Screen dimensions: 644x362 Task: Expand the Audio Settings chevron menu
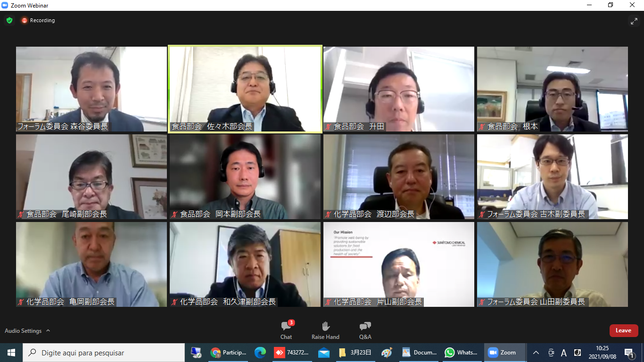point(48,331)
